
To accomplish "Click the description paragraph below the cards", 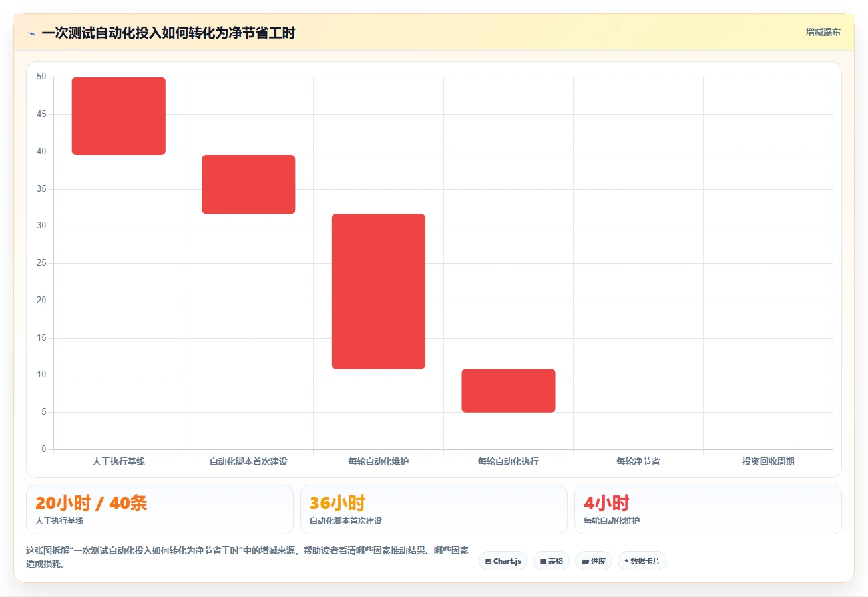I will click(x=247, y=557).
